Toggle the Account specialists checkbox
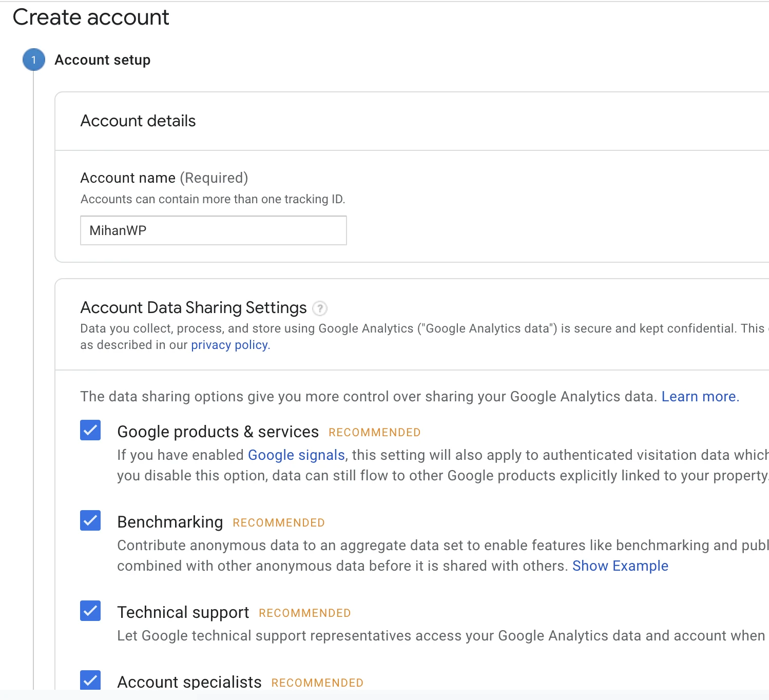 (90, 680)
